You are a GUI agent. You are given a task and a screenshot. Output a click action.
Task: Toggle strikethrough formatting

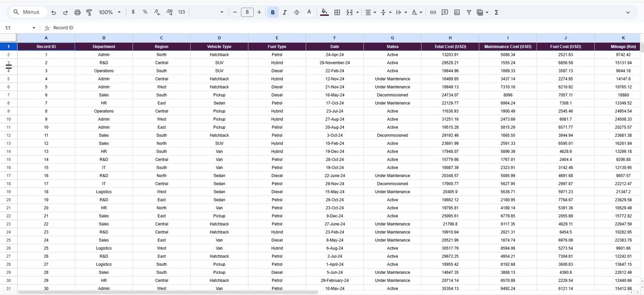pyautogui.click(x=296, y=12)
